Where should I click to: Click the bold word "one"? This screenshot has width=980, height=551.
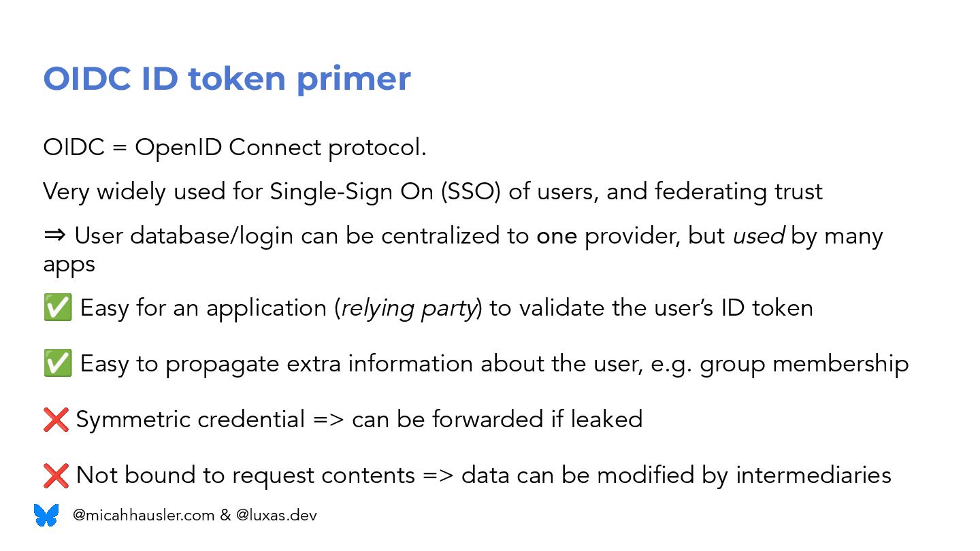coord(557,236)
